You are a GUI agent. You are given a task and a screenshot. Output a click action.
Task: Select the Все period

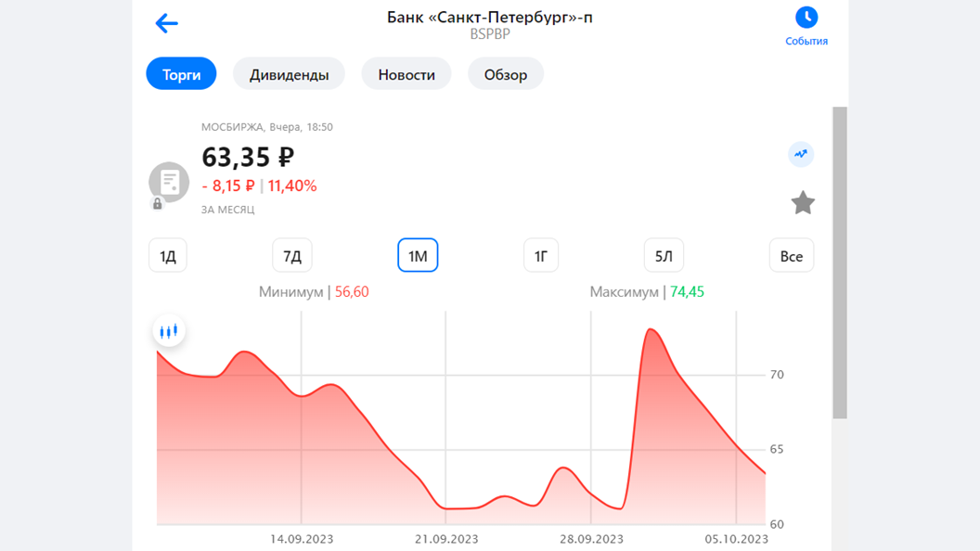click(x=792, y=255)
